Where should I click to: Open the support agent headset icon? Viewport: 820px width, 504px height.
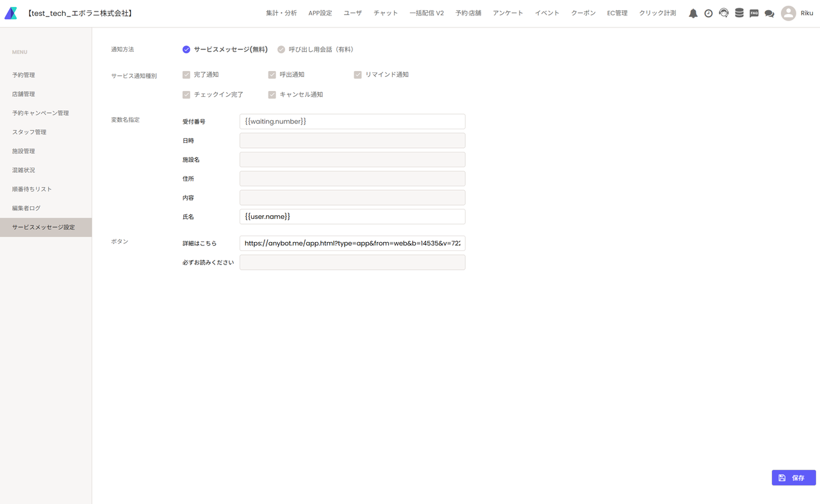[723, 13]
